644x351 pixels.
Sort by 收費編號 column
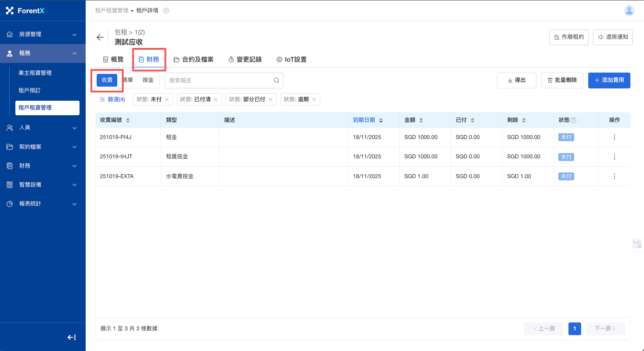[x=127, y=120]
